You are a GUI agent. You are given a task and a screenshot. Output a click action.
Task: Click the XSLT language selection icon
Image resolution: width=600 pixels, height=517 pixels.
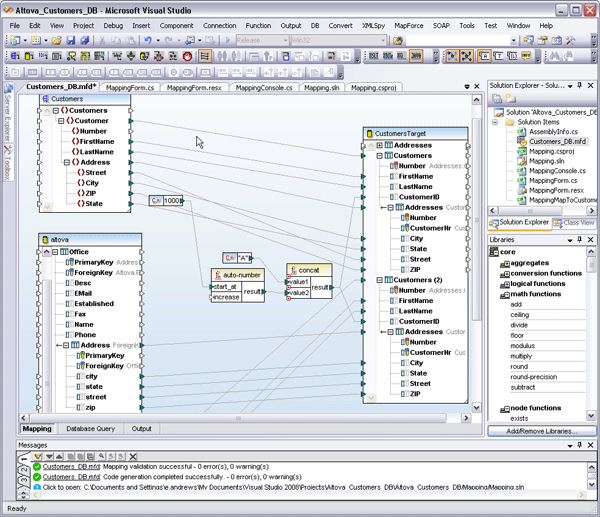(373, 56)
